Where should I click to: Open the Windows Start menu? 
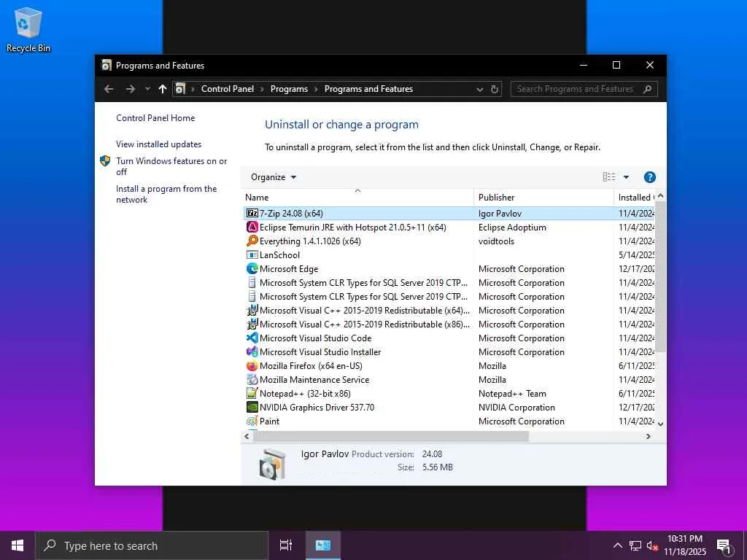(x=18, y=545)
